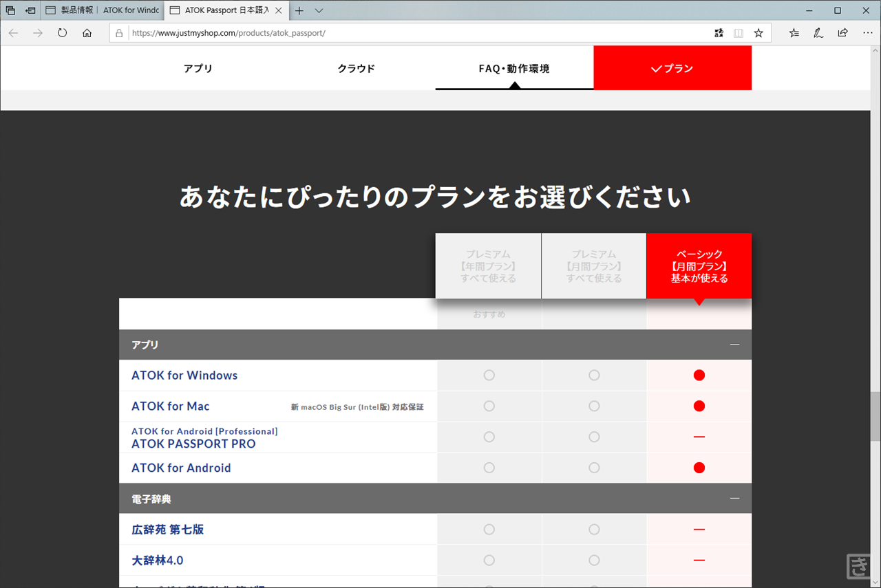Click the Set tabs aside icon
Image resolution: width=881 pixels, height=588 pixels.
(x=30, y=10)
